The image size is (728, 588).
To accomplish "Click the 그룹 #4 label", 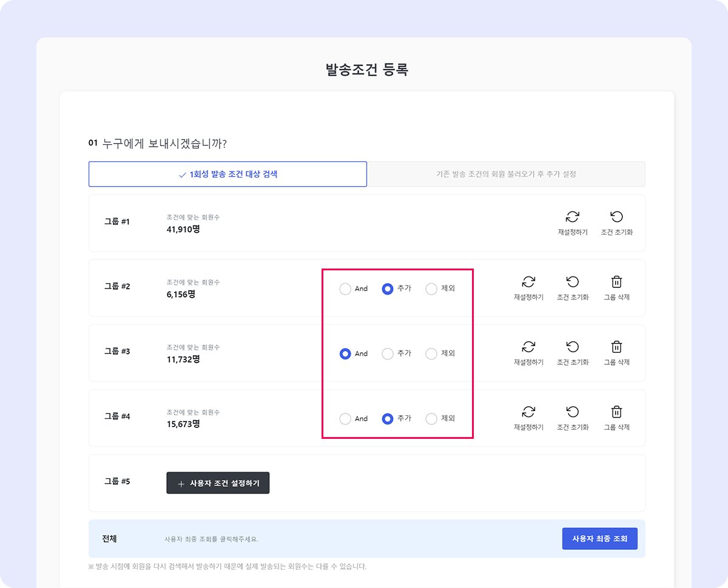I will (117, 416).
